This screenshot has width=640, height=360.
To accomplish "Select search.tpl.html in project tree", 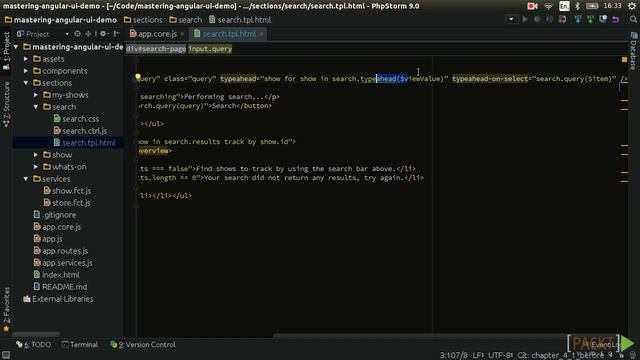I will tap(84, 143).
